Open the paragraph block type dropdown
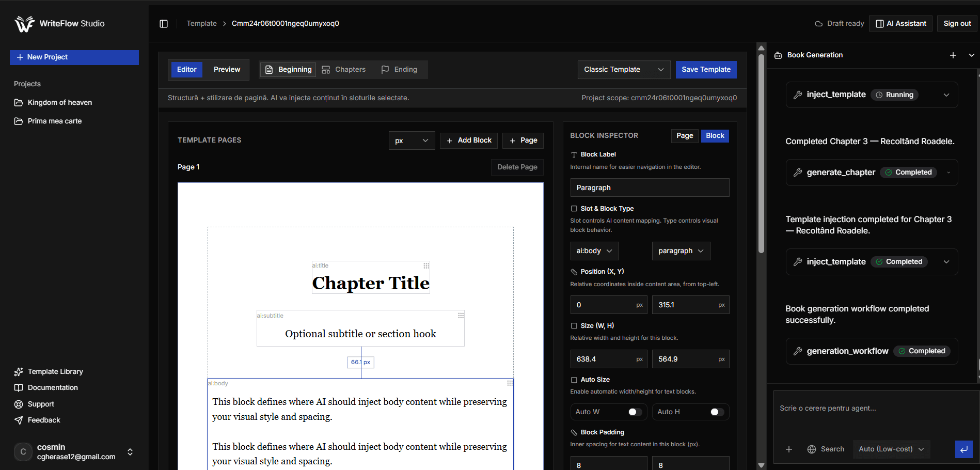The image size is (980, 470). coord(681,250)
